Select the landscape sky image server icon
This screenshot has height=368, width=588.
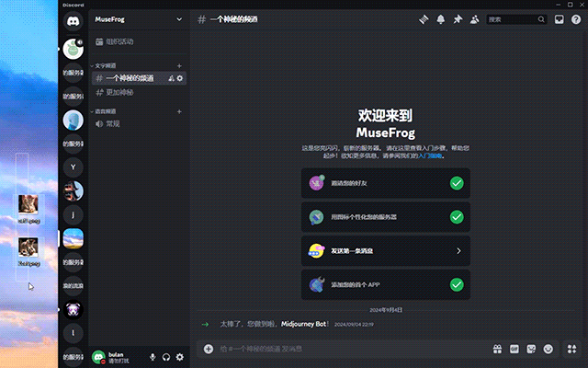click(x=73, y=238)
